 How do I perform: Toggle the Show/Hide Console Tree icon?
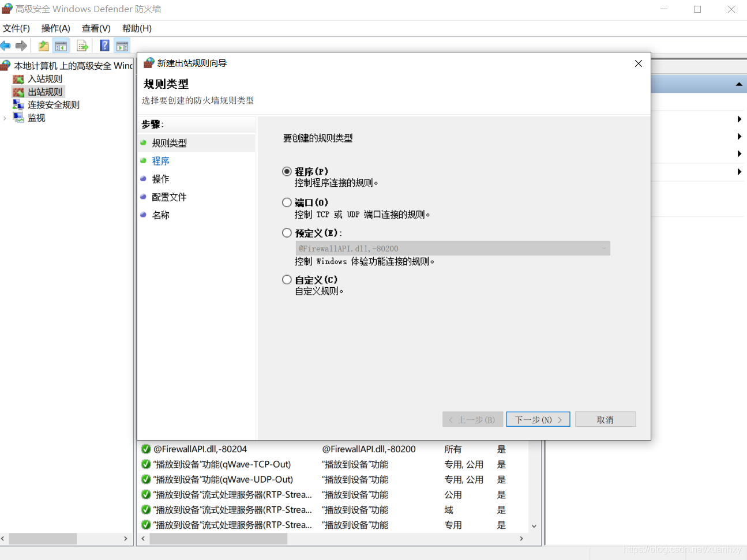click(61, 46)
